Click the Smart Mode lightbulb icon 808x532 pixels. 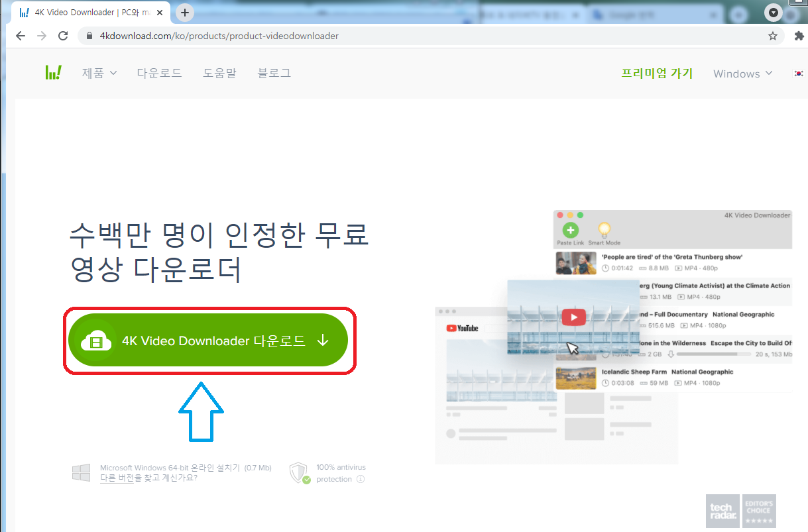(x=604, y=230)
